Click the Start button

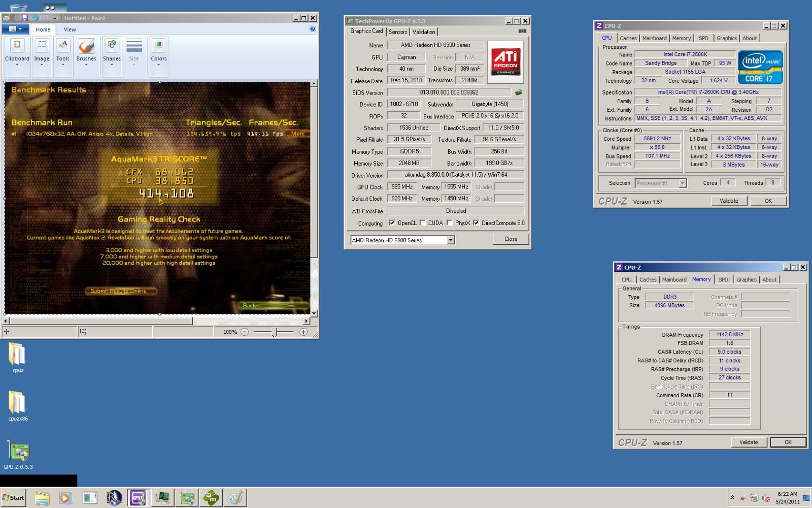point(13,498)
